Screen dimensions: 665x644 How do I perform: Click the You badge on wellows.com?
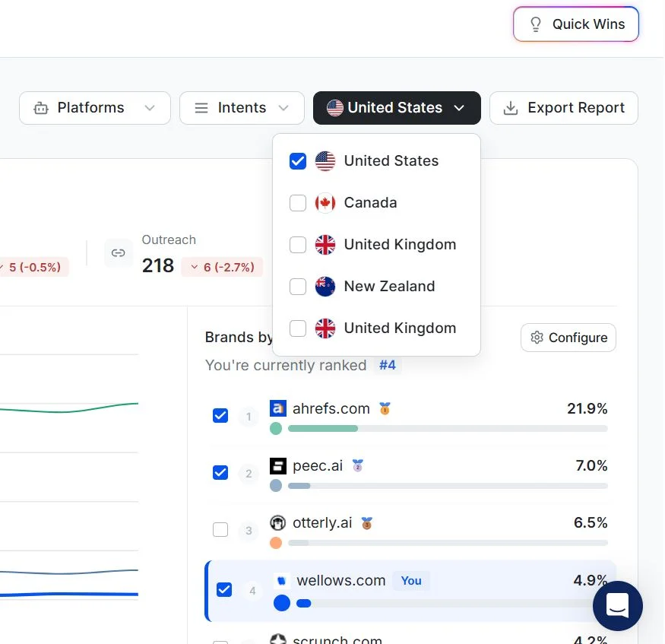click(x=411, y=580)
